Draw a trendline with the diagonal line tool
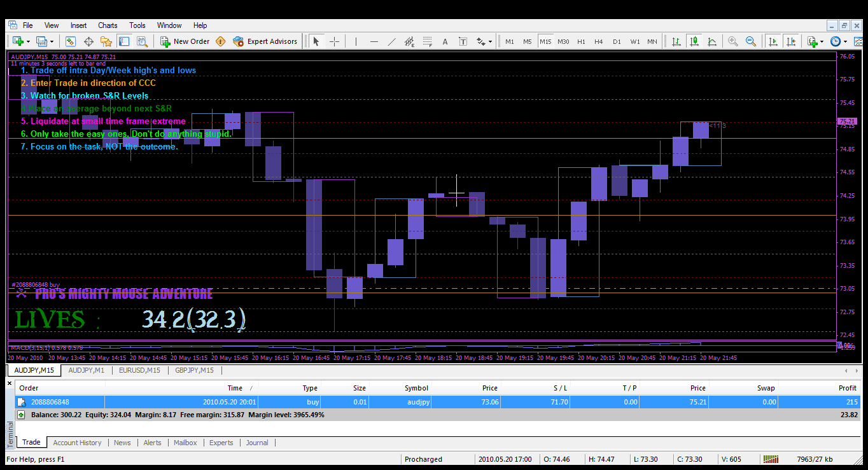The image size is (868, 470). (391, 41)
